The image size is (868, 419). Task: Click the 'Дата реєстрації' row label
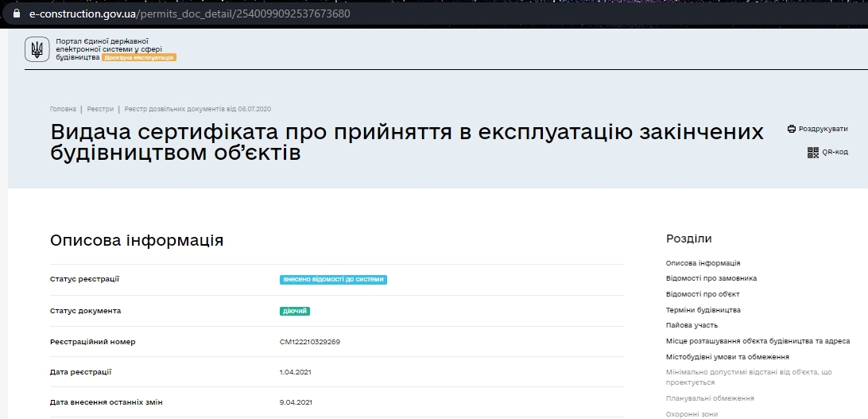(81, 372)
